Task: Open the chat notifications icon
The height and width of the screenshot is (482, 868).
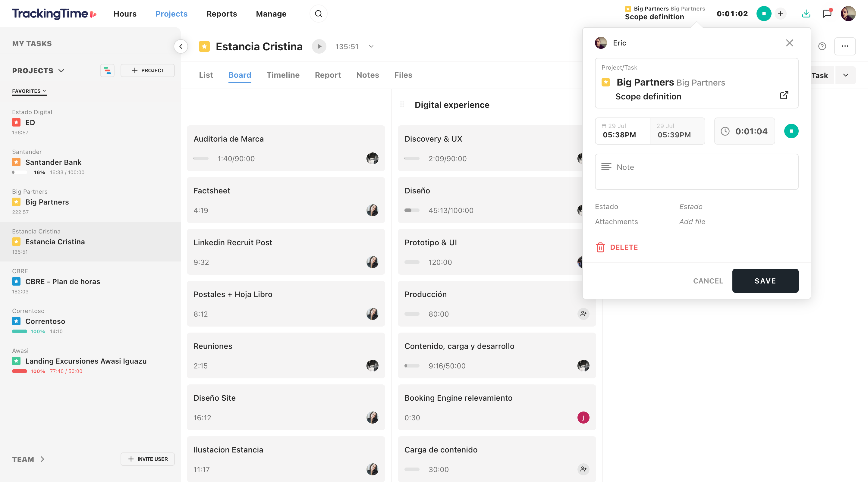Action: pos(827,14)
